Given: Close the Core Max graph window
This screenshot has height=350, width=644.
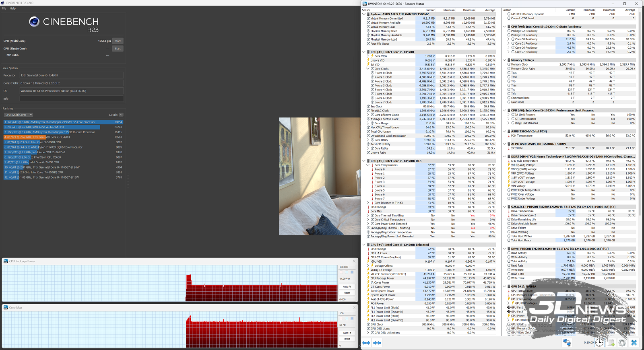Looking at the screenshot, I should click(x=354, y=308).
